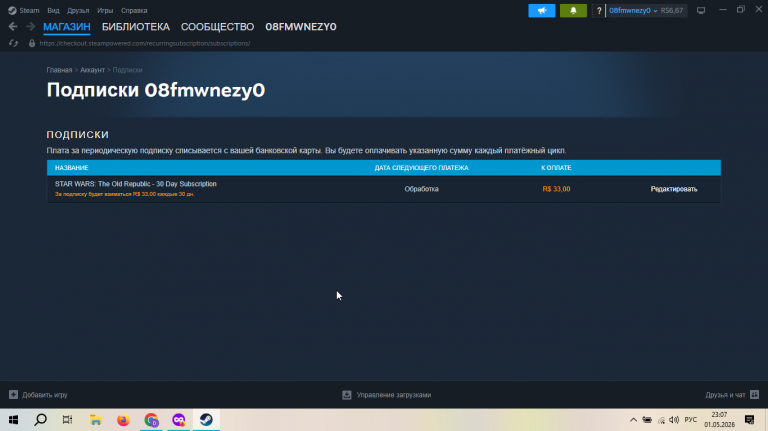Click the plus icon beside Добавить игру

(13, 394)
